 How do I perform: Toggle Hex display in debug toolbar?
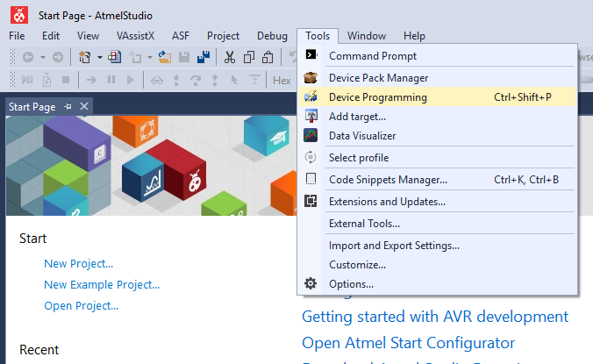(x=282, y=81)
